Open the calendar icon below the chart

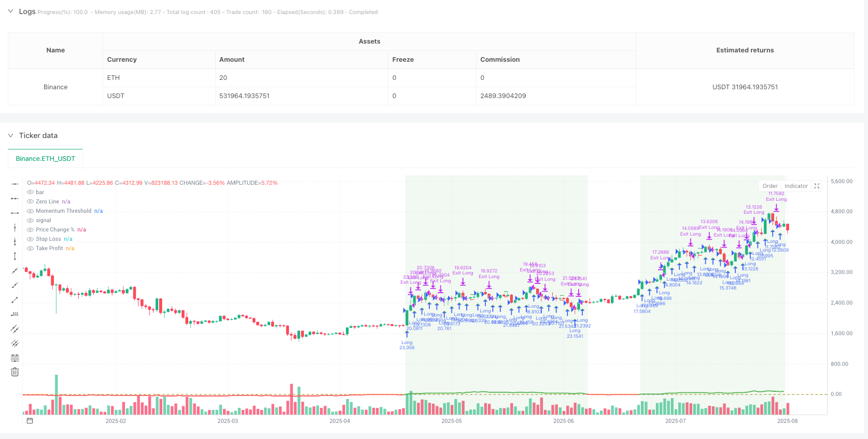pos(30,421)
